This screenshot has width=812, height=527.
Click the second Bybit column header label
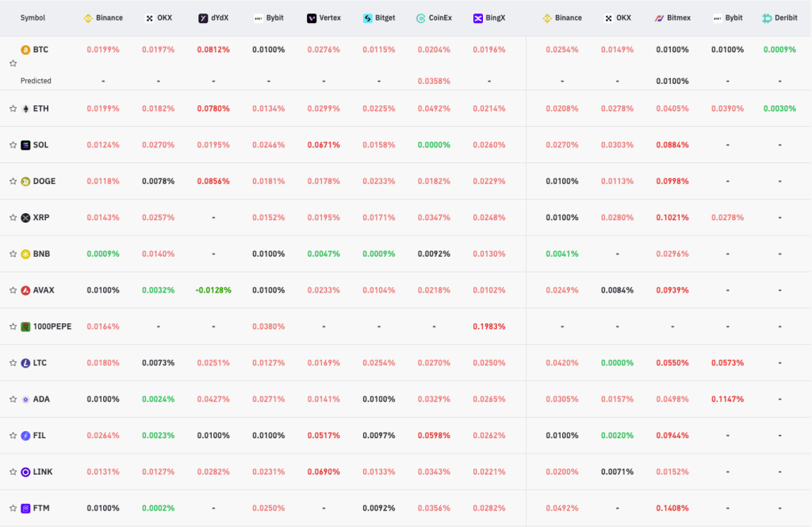coord(733,18)
